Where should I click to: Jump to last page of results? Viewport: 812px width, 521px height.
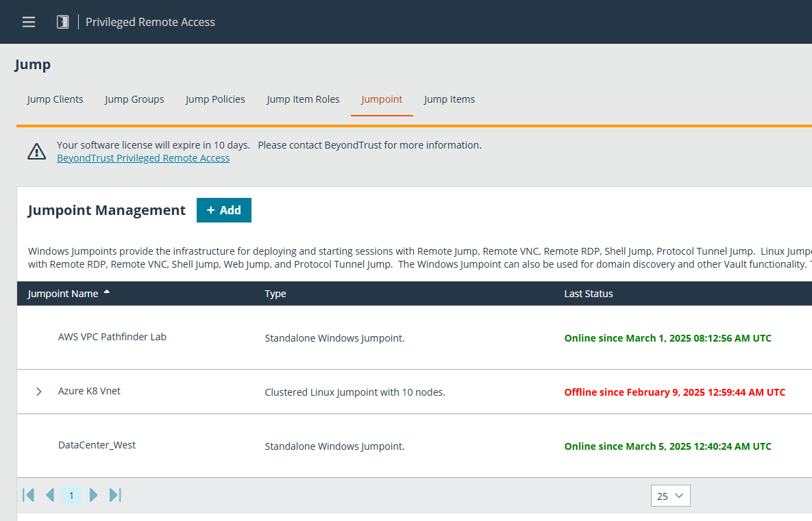115,495
